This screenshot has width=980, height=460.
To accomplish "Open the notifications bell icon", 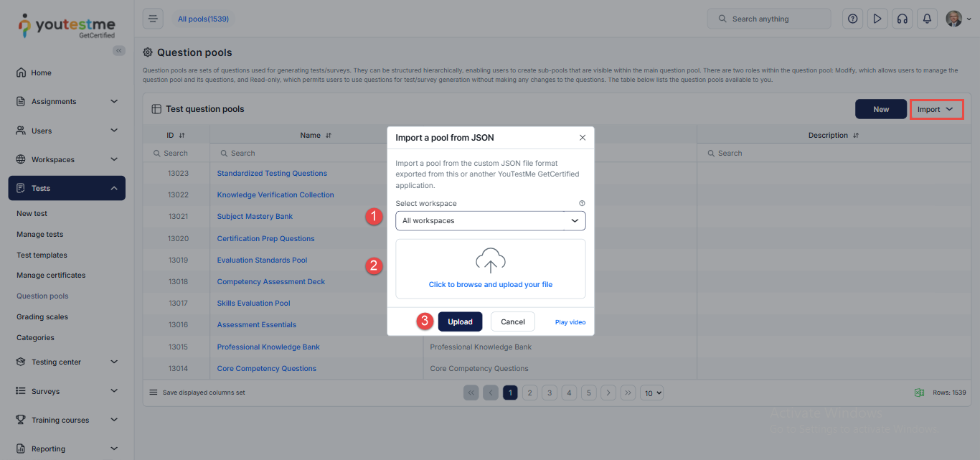I will [x=927, y=19].
